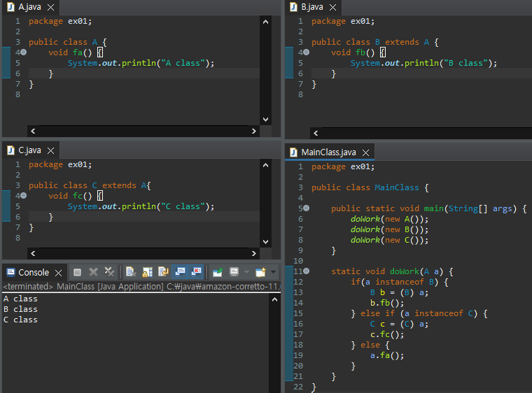Collapse the doWork method fold at line 11
This screenshot has width=532, height=393.
pyautogui.click(x=307, y=271)
